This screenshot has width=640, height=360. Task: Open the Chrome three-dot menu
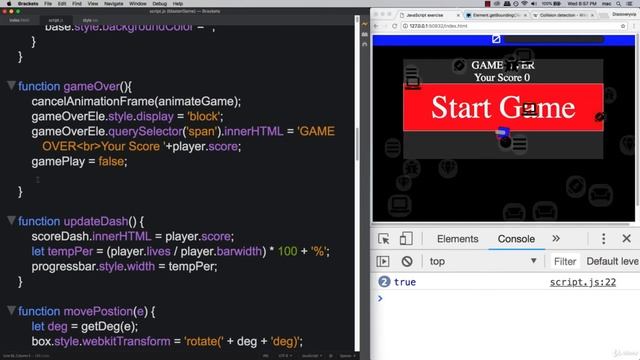pyautogui.click(x=634, y=26)
